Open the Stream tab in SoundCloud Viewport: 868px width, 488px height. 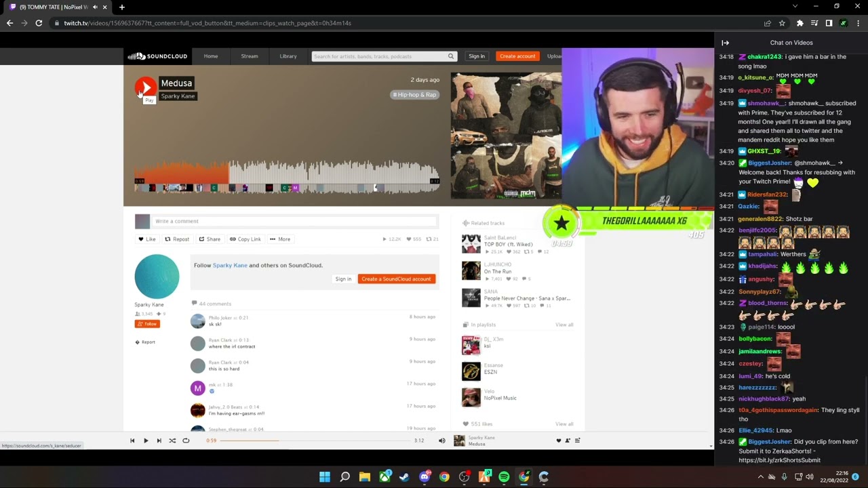250,56
